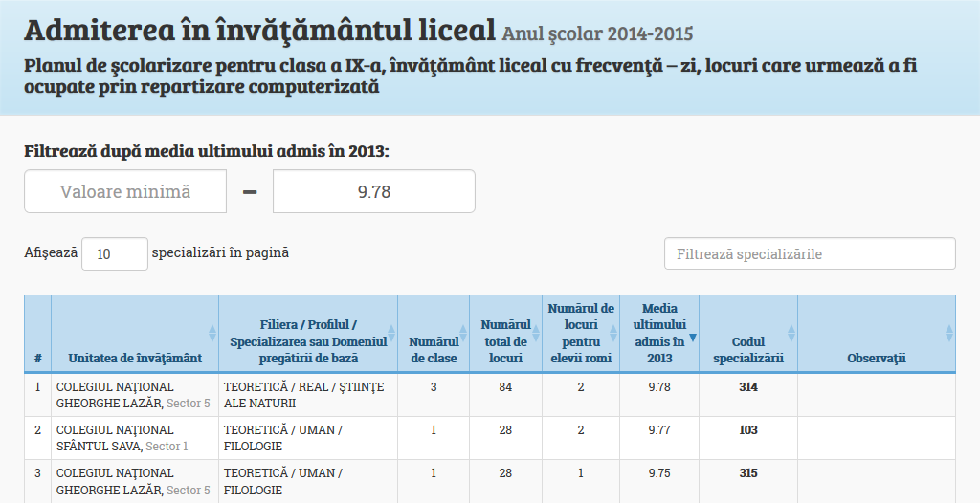Click the Observații header label
Viewport: 980px width, 503px height.
coord(877,358)
